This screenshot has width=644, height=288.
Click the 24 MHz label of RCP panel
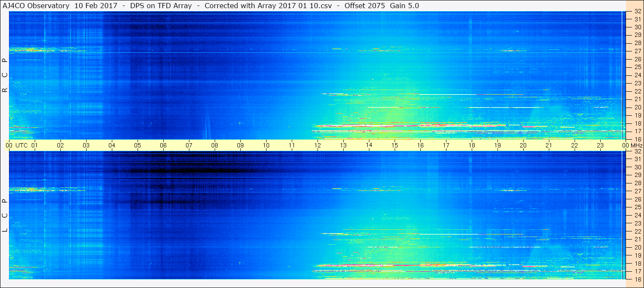638,75
